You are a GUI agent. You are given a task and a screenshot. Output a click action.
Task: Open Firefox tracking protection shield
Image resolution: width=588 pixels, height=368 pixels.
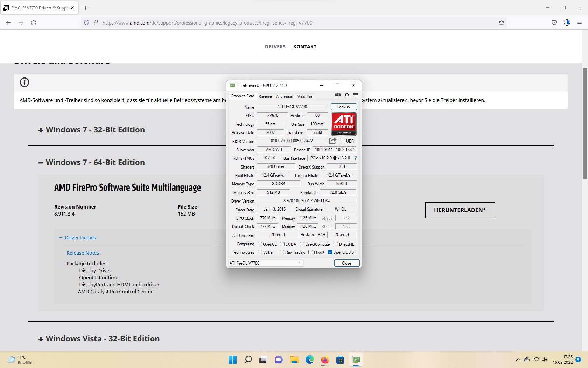[x=86, y=22]
